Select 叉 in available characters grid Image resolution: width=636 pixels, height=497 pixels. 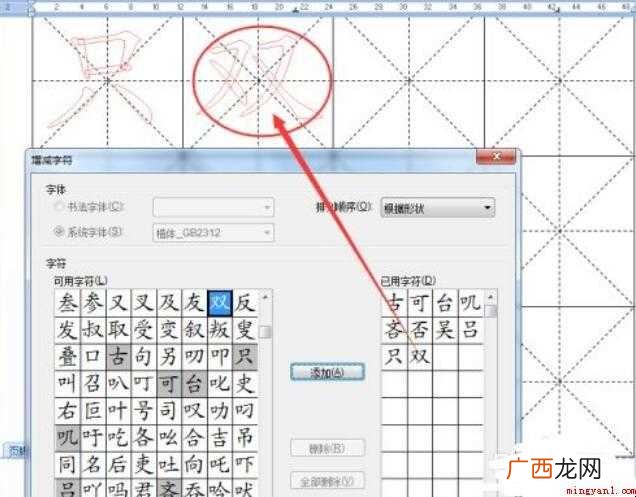pos(144,303)
